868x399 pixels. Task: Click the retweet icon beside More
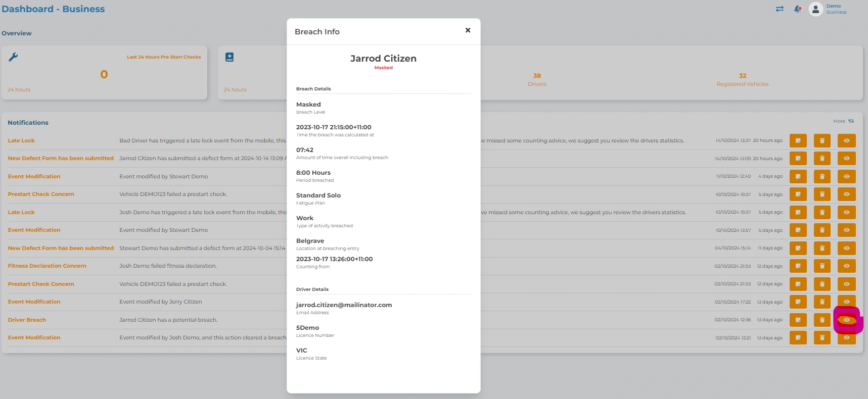coord(851,121)
